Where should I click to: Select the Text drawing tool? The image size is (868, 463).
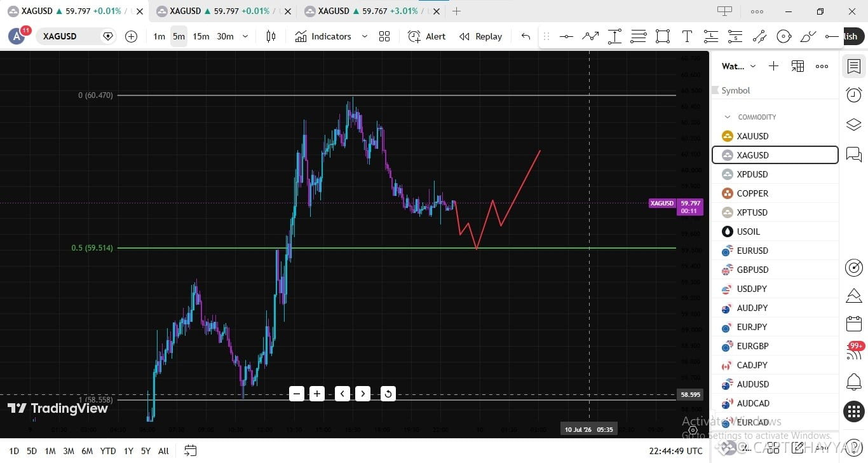point(687,36)
